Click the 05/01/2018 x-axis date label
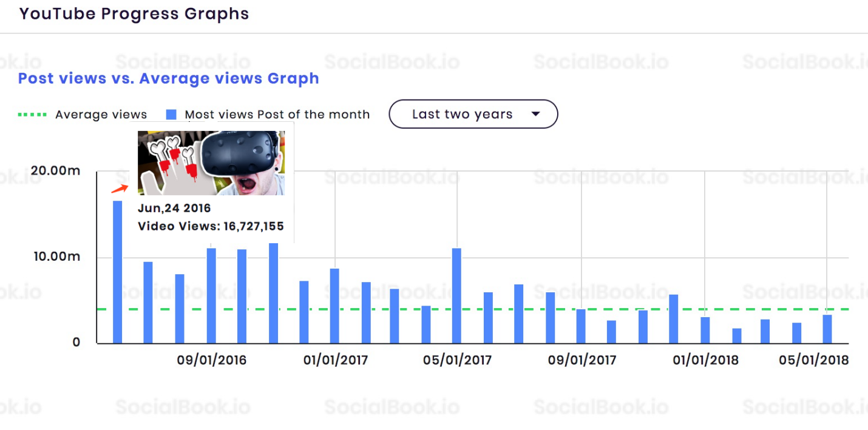The image size is (868, 430). pyautogui.click(x=814, y=360)
